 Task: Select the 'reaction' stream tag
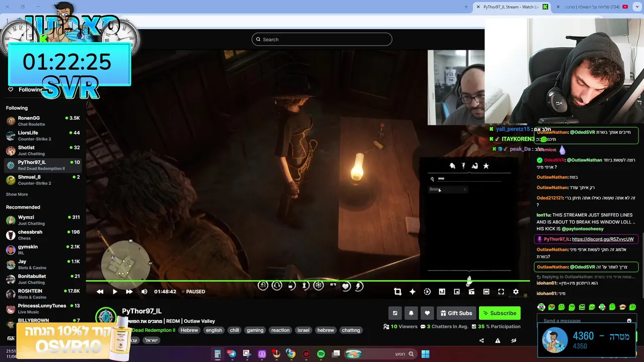280,330
